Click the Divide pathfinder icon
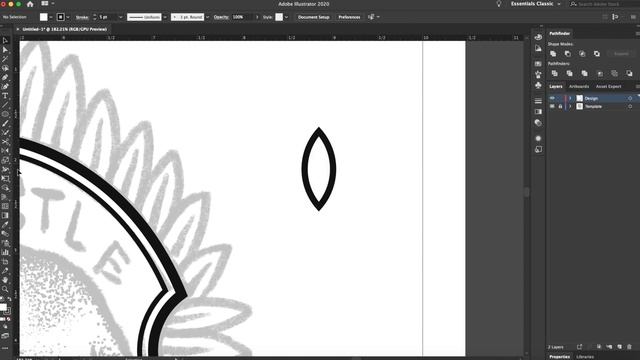This screenshot has width=640, height=360. point(554,73)
